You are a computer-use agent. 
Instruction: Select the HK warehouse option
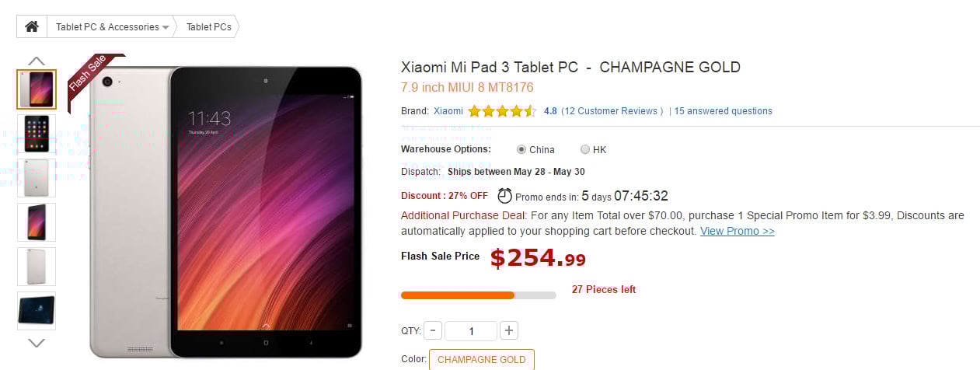585,149
